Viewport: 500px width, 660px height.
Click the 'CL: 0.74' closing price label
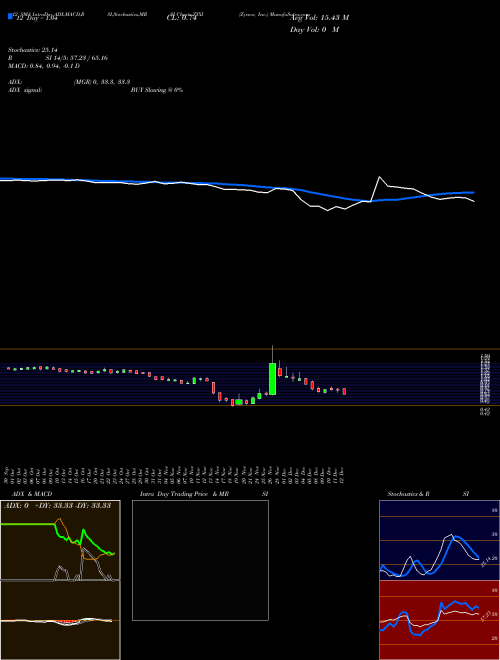181,18
